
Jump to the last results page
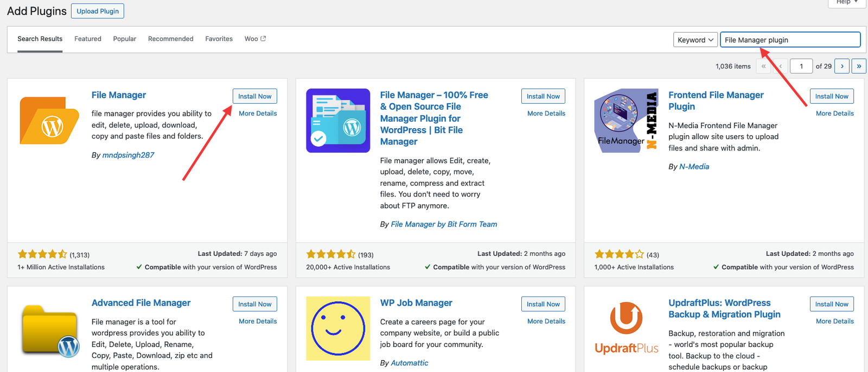(859, 66)
